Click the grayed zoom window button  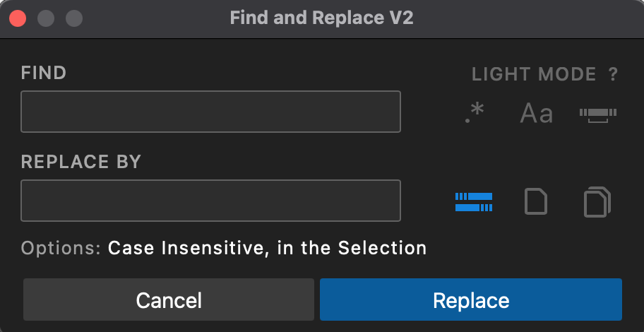tap(74, 18)
